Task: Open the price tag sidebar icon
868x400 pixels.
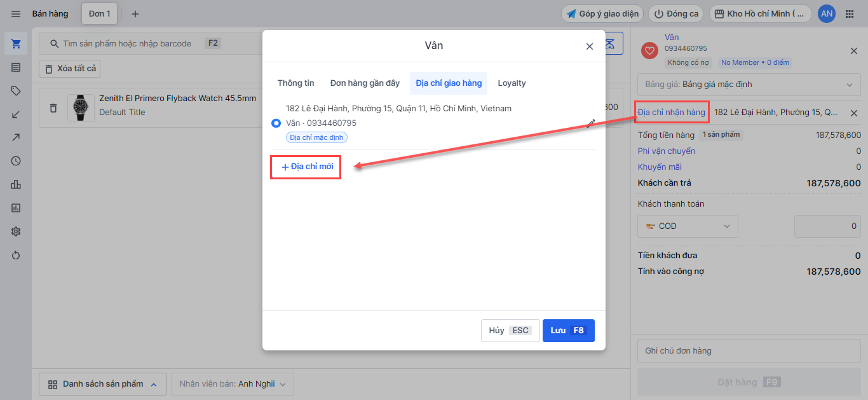Action: (x=16, y=91)
